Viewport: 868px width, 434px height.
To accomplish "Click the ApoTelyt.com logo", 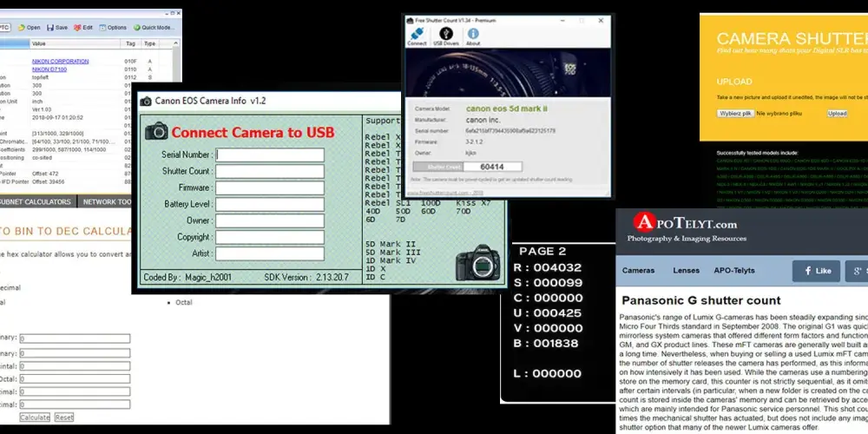I will pos(686,223).
